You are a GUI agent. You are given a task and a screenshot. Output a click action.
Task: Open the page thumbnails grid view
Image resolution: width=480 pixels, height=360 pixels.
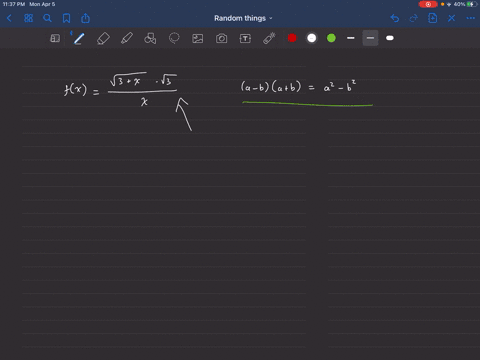pos(29,18)
